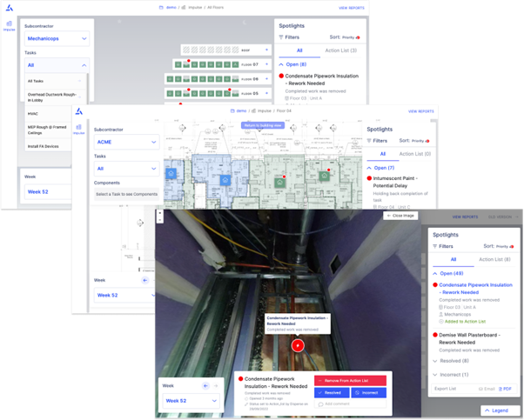The width and height of the screenshot is (524, 420).
Task: Open the Demise Wall Plasterboard - Rework Needed spotlight
Action: 469,338
